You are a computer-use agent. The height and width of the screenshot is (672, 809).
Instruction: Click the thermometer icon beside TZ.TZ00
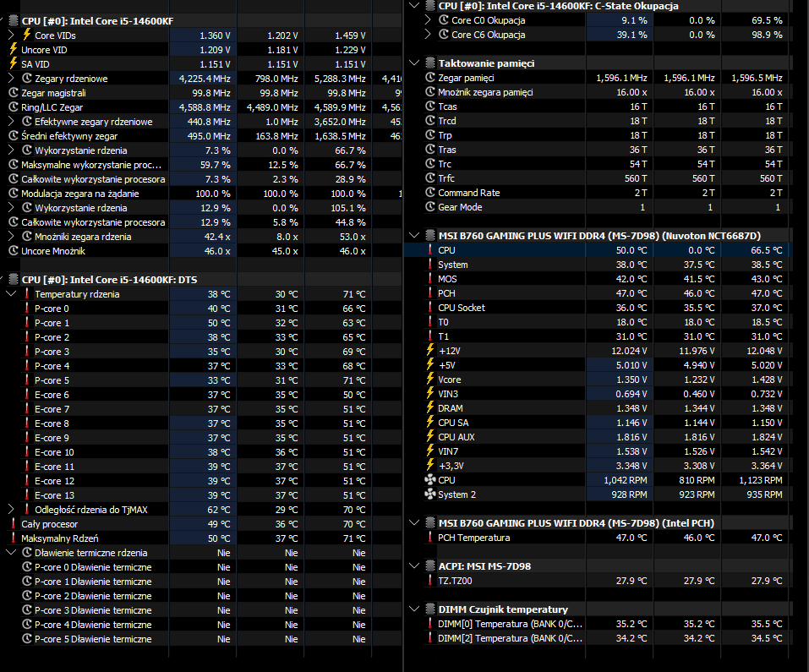(x=429, y=580)
